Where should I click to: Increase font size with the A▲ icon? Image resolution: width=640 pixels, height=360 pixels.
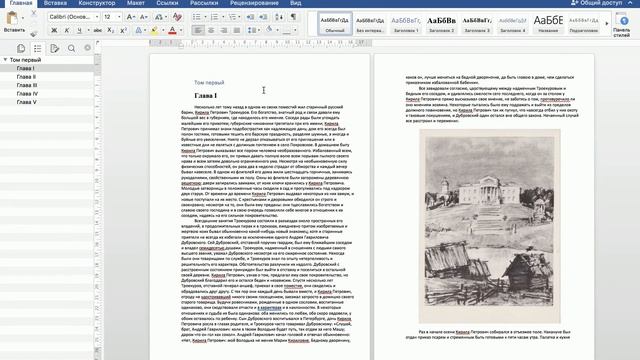(130, 17)
